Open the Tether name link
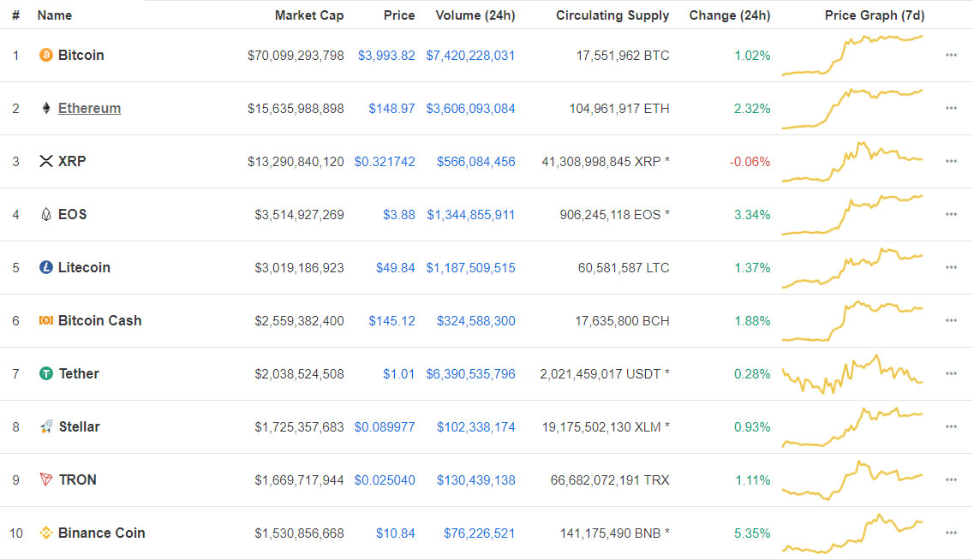The height and width of the screenshot is (560, 974). [x=79, y=373]
